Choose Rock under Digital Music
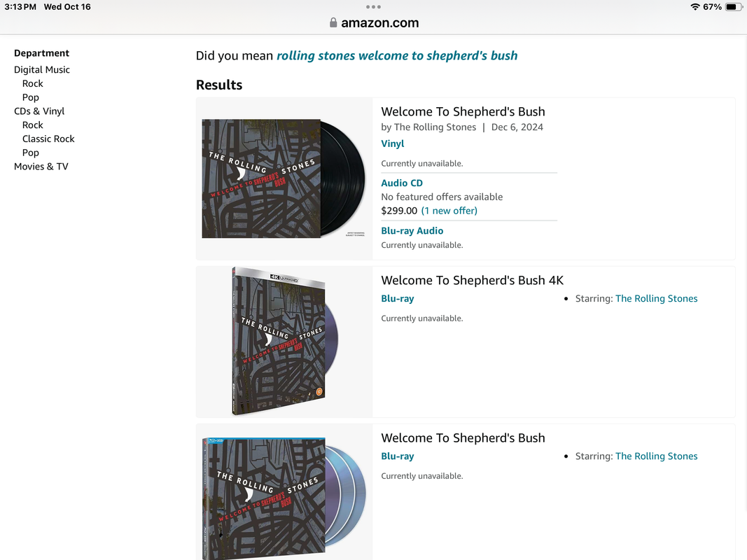 [32, 83]
